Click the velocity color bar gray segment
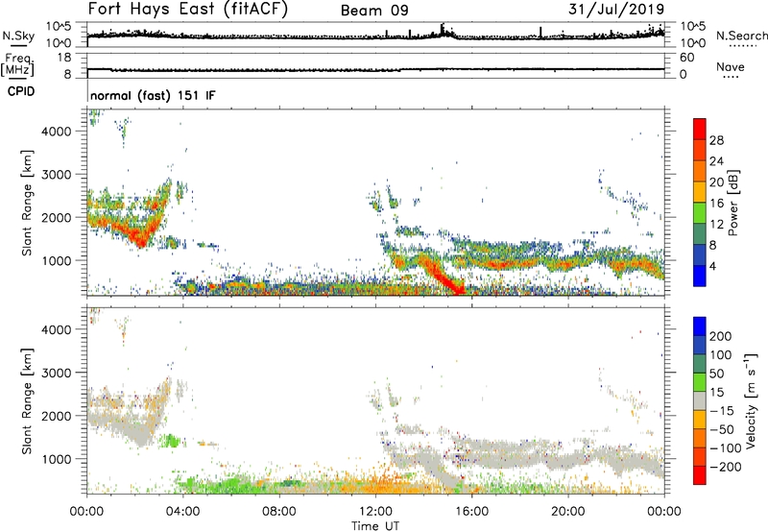The height and width of the screenshot is (532, 768). pos(700,401)
